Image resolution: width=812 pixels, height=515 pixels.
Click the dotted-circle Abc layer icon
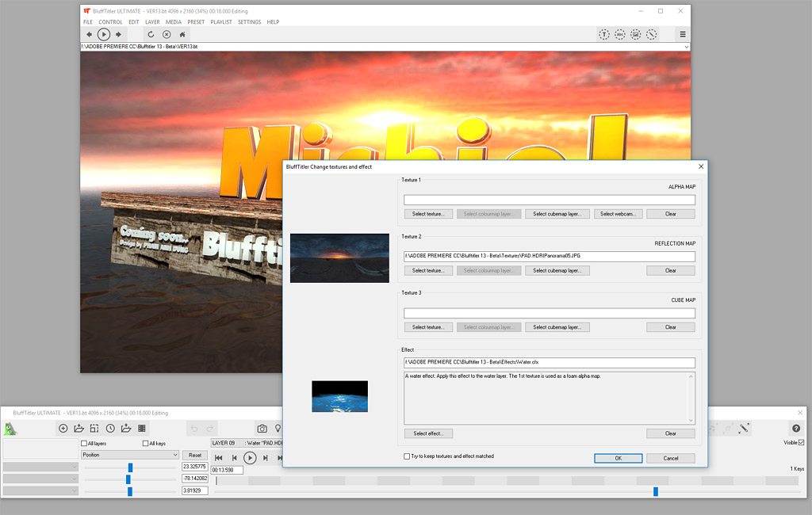pyautogui.click(x=620, y=34)
